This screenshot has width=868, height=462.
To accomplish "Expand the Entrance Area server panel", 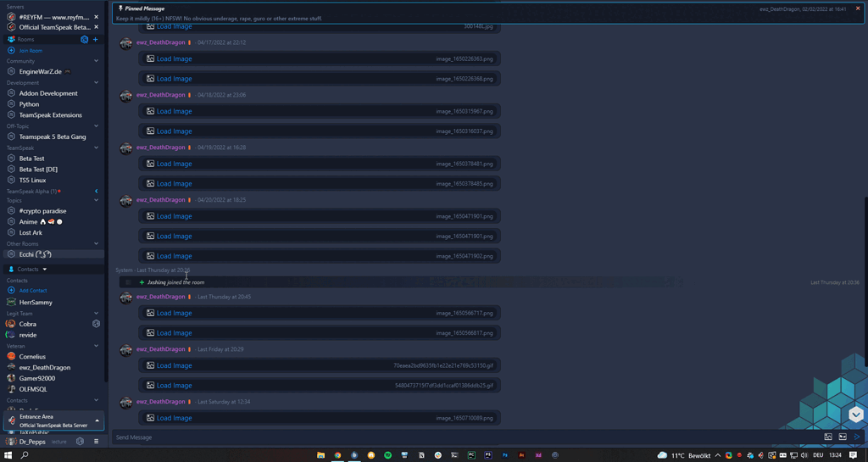I will (x=97, y=420).
